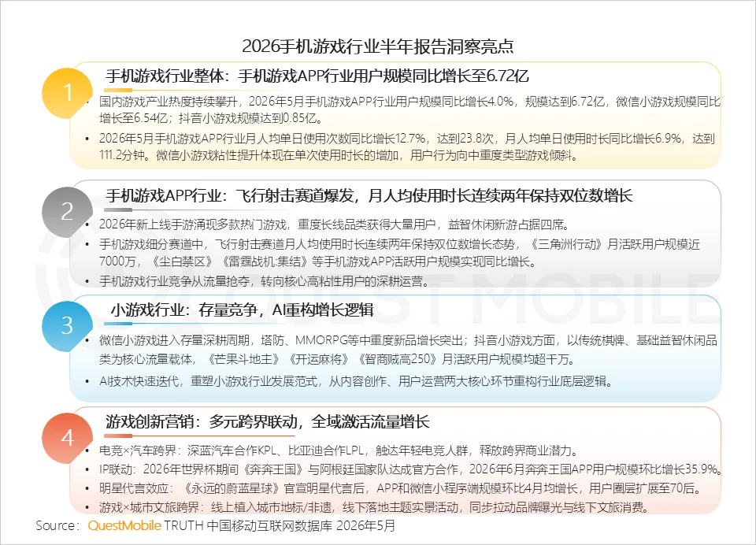Screen dimensions: 756x545
Task: Click the yellow number 1 badge
Action: 67,93
